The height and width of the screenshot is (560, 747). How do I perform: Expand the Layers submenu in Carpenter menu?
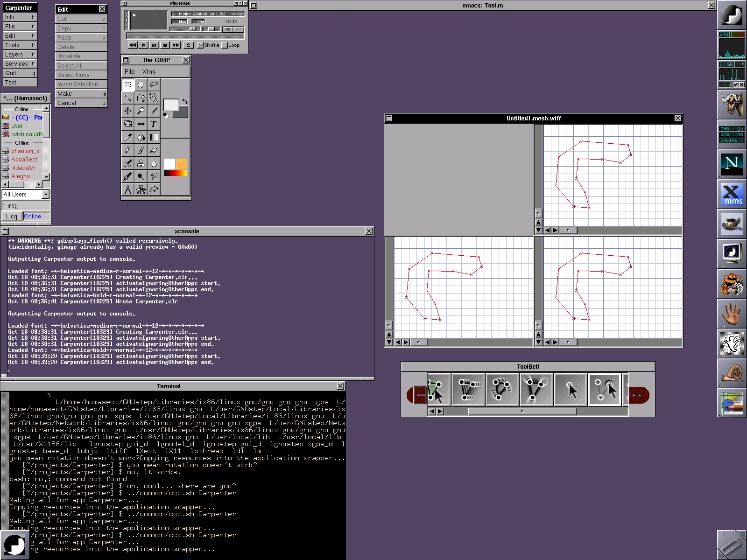(x=19, y=55)
